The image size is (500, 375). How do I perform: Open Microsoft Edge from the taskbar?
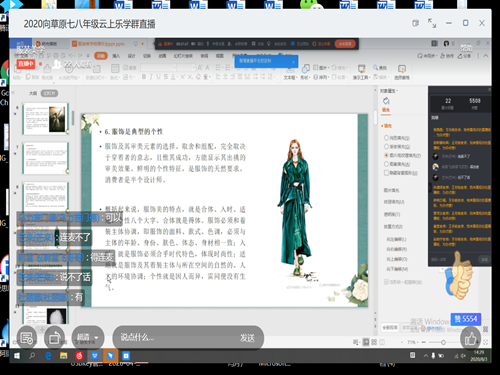point(48,356)
